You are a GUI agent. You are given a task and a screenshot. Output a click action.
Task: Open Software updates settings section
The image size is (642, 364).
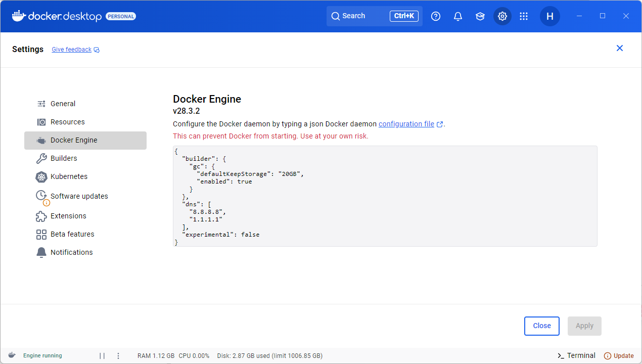(85, 196)
